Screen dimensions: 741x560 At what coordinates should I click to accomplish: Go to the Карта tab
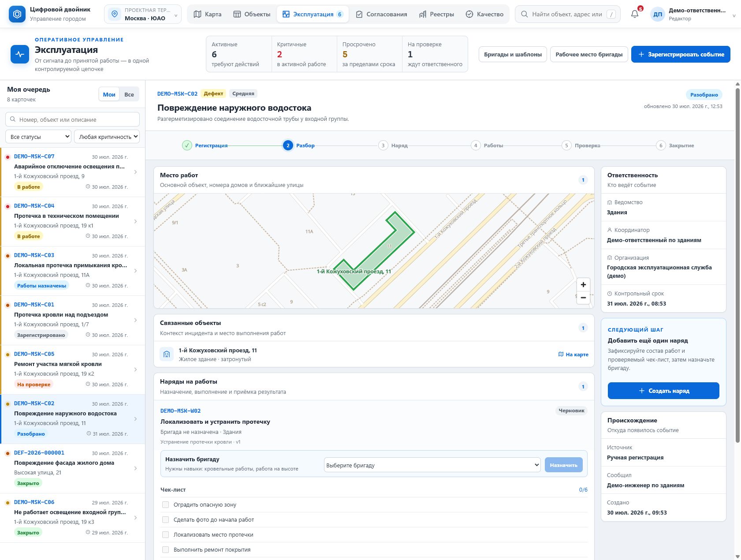coord(208,14)
